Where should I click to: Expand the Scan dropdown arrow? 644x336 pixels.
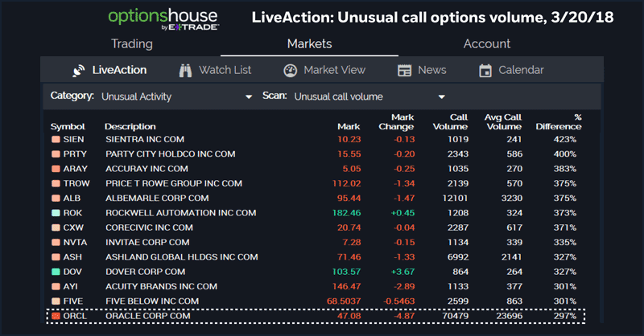point(441,97)
